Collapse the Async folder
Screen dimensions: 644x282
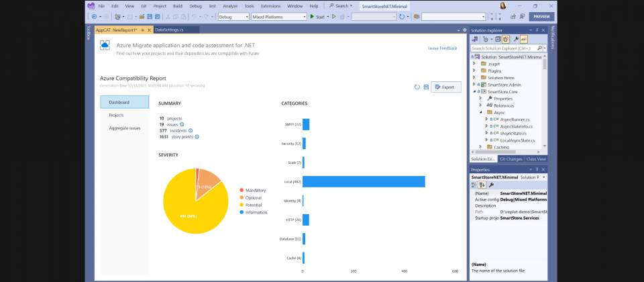point(480,112)
